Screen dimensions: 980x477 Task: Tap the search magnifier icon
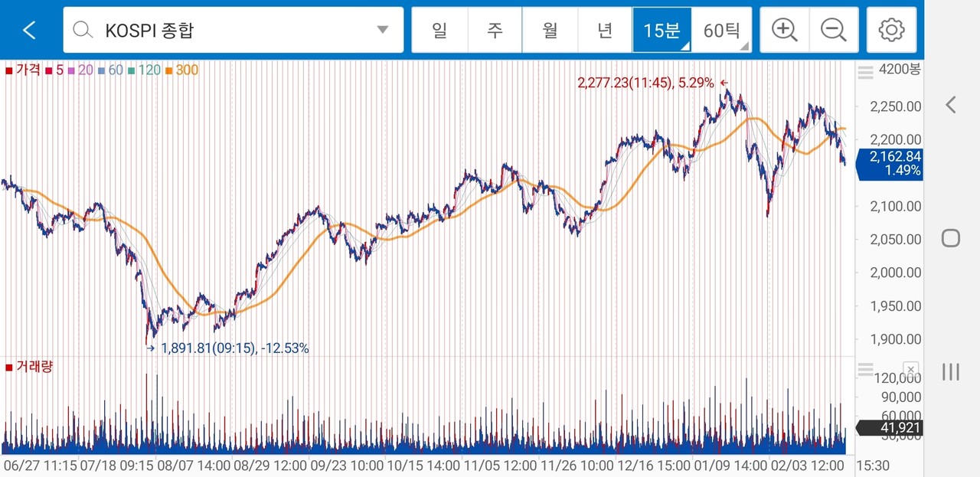coord(81,30)
